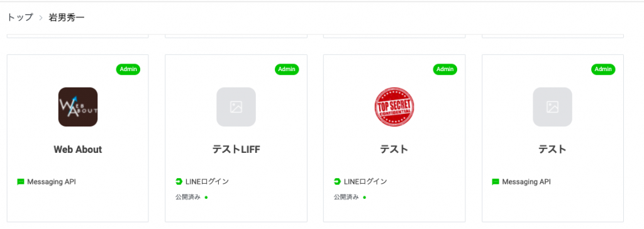Screen dimensions: 644x229
Task: Go to トップ in the breadcrumb
Action: click(x=19, y=18)
